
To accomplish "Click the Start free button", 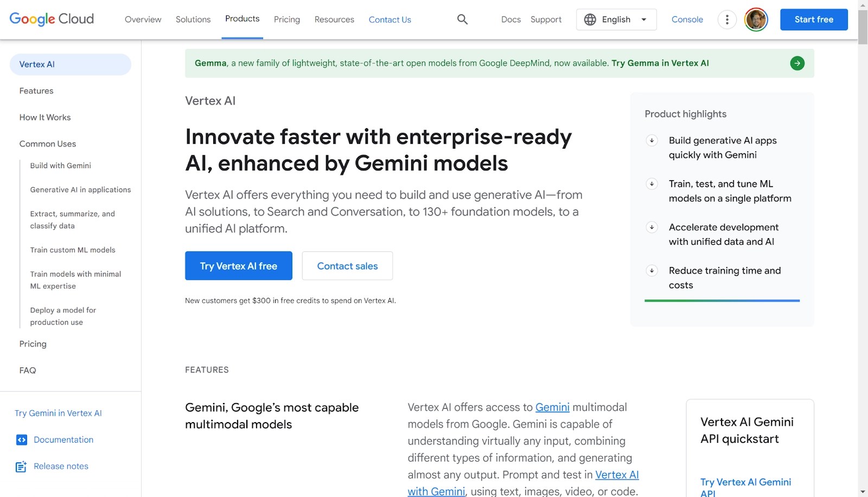I will pos(814,20).
